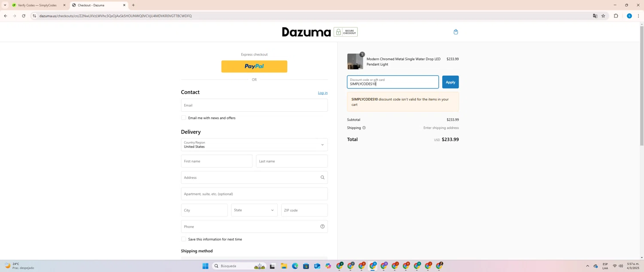This screenshot has width=644, height=272.
Task: Open the weather widget showing 24°C
Action: click(x=19, y=266)
